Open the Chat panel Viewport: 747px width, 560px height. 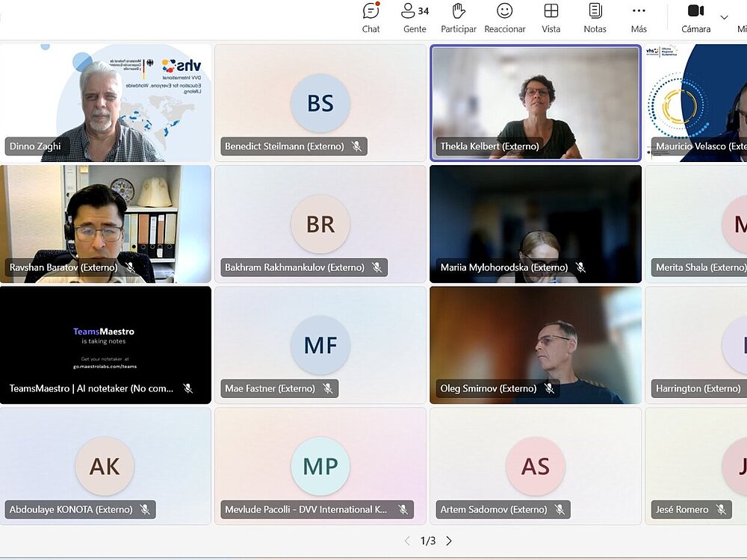(371, 17)
